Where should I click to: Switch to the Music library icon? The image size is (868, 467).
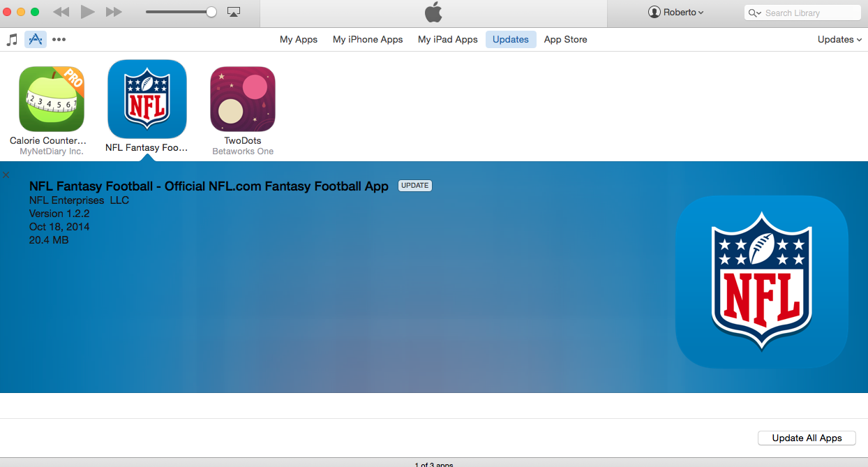coord(12,39)
